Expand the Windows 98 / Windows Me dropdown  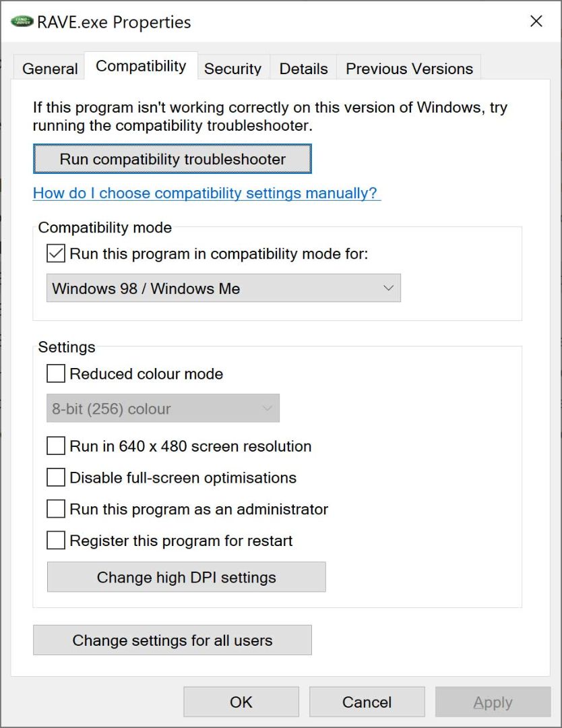click(223, 288)
